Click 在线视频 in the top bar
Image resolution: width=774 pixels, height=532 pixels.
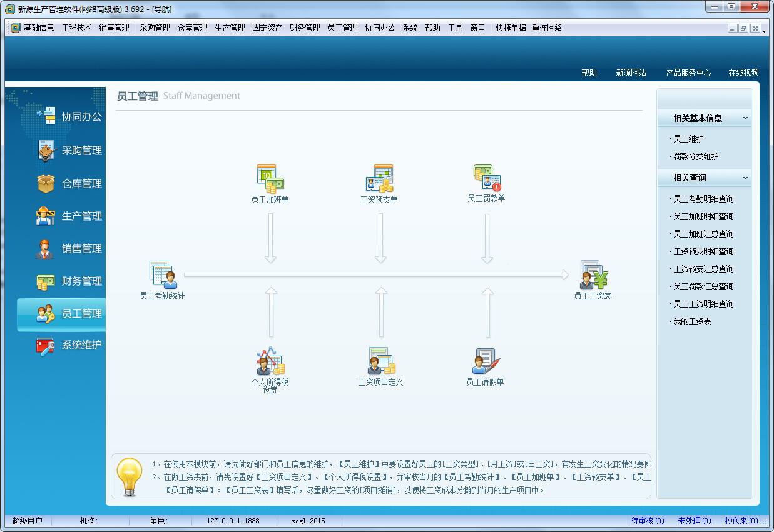[x=743, y=73]
